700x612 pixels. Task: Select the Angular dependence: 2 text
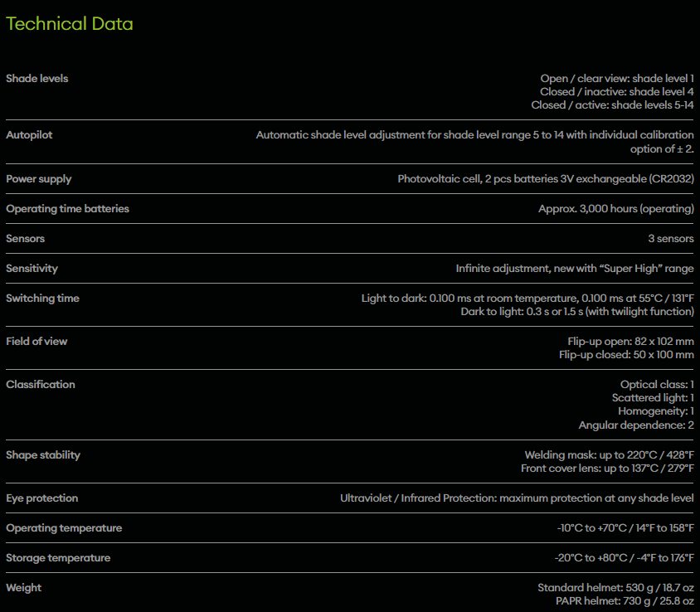636,425
